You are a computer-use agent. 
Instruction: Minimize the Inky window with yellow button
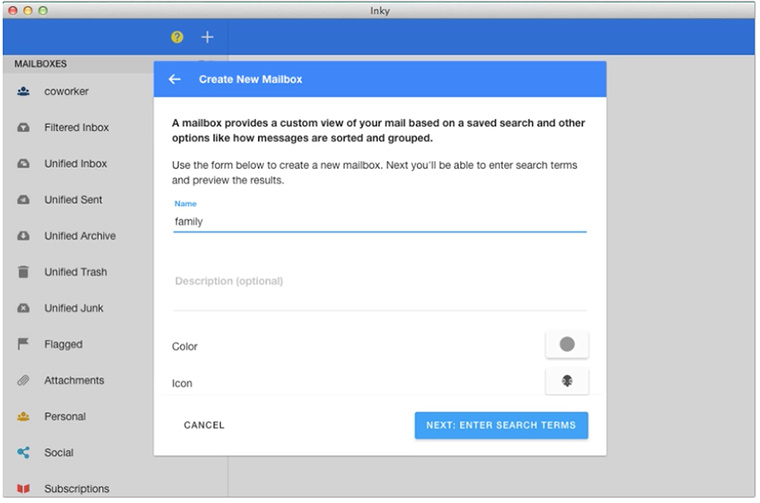(28, 10)
